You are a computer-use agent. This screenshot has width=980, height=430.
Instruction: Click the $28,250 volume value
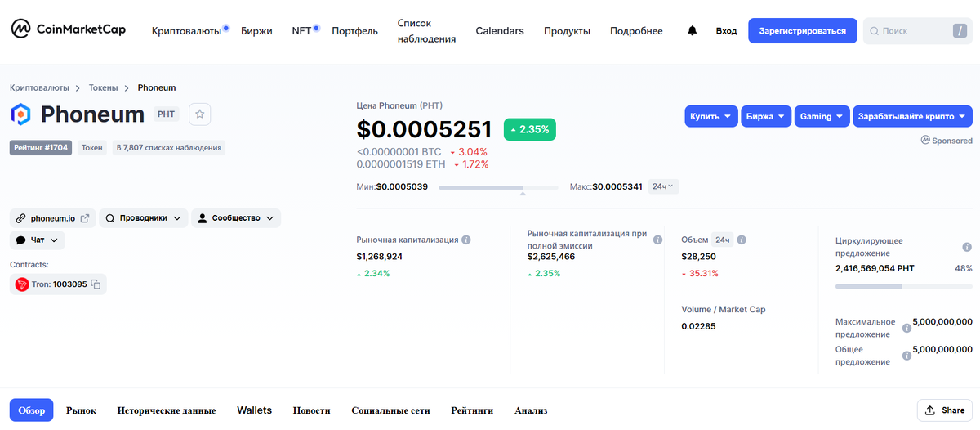[698, 257]
